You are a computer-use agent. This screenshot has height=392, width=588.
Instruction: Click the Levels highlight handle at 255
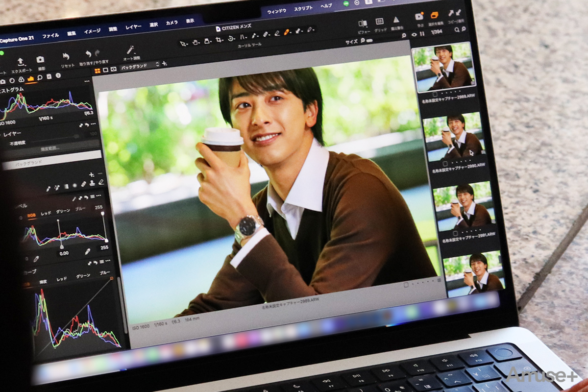[x=106, y=240]
